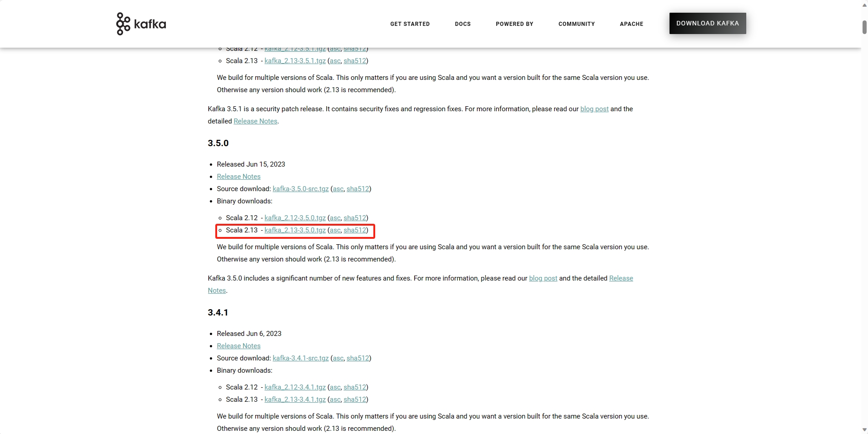Click the page scrollbar thumb

pos(864,27)
